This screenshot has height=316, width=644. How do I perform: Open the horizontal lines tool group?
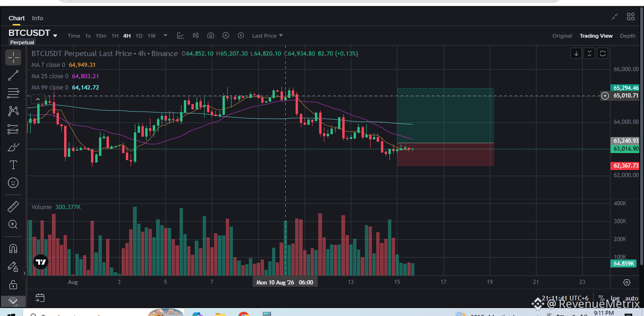[13, 93]
